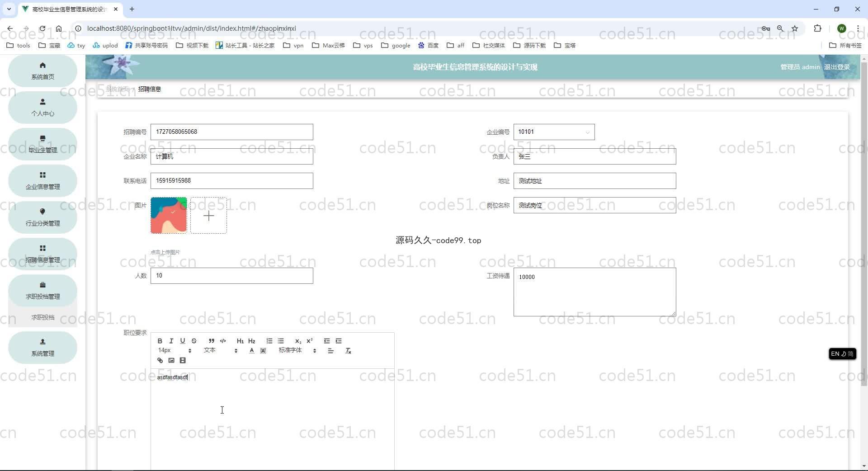Image resolution: width=868 pixels, height=471 pixels.
Task: Select the 求职投档 submenu item
Action: click(42, 317)
